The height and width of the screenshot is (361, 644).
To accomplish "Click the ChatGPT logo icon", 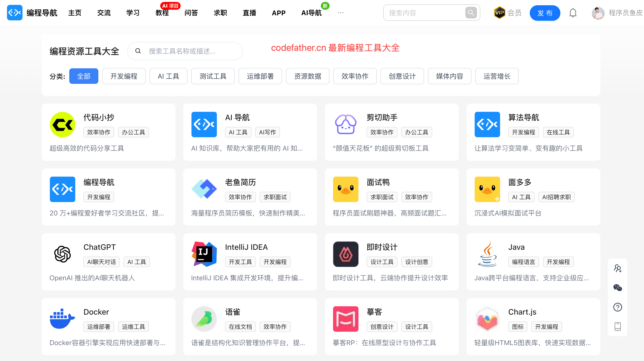I will click(62, 254).
